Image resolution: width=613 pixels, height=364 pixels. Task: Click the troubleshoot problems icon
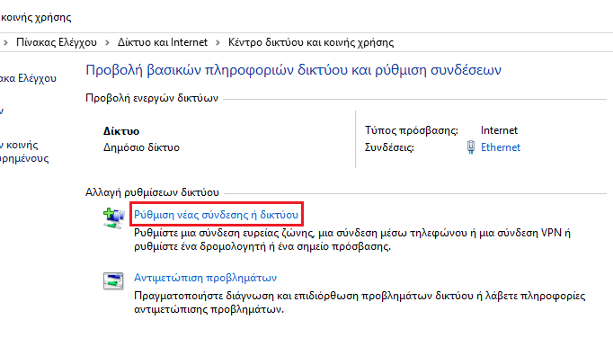click(113, 280)
